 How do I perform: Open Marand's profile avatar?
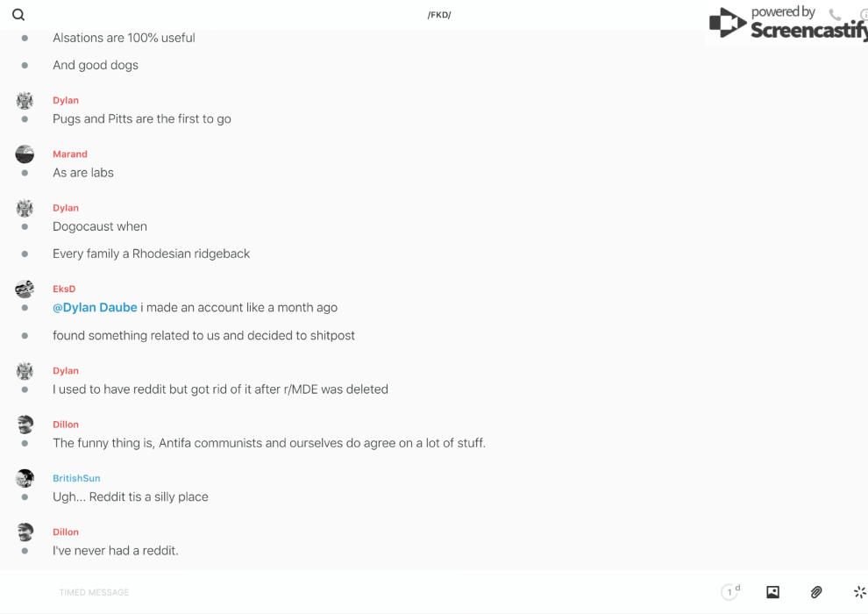[x=25, y=154]
